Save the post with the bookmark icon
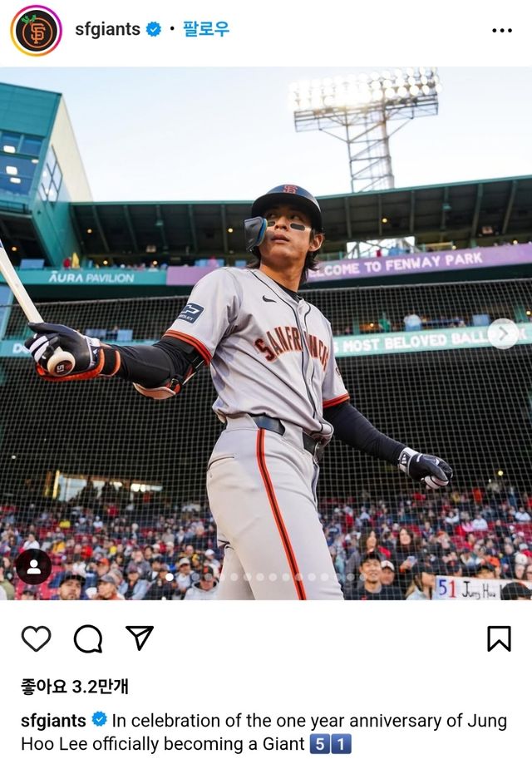Image resolution: width=532 pixels, height=759 pixels. [499, 639]
